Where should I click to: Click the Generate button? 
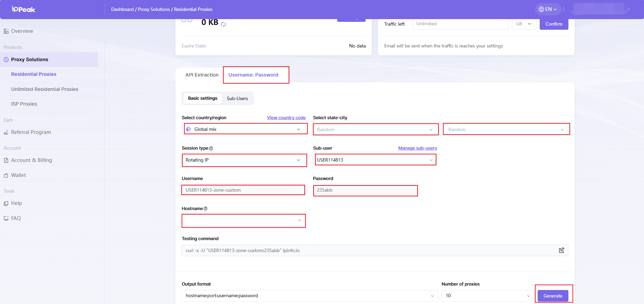coord(553,296)
